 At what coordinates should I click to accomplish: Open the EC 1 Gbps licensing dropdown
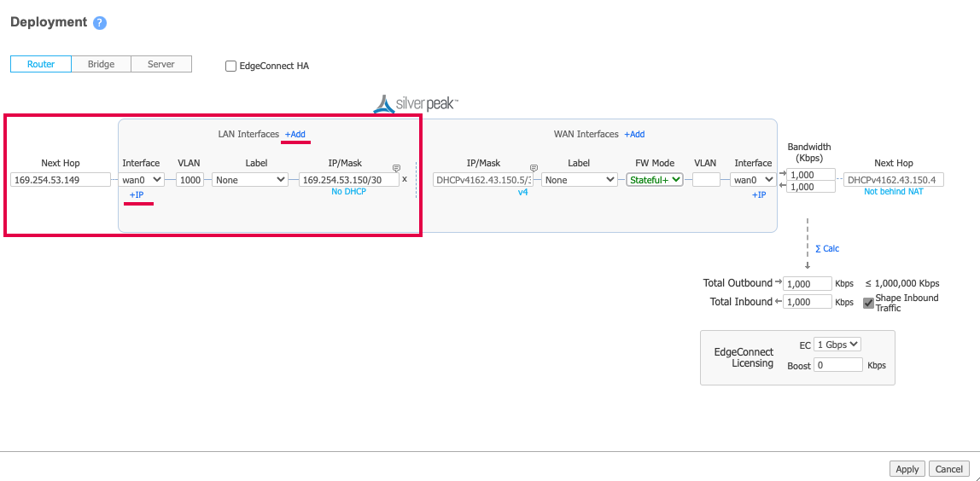pyautogui.click(x=837, y=345)
